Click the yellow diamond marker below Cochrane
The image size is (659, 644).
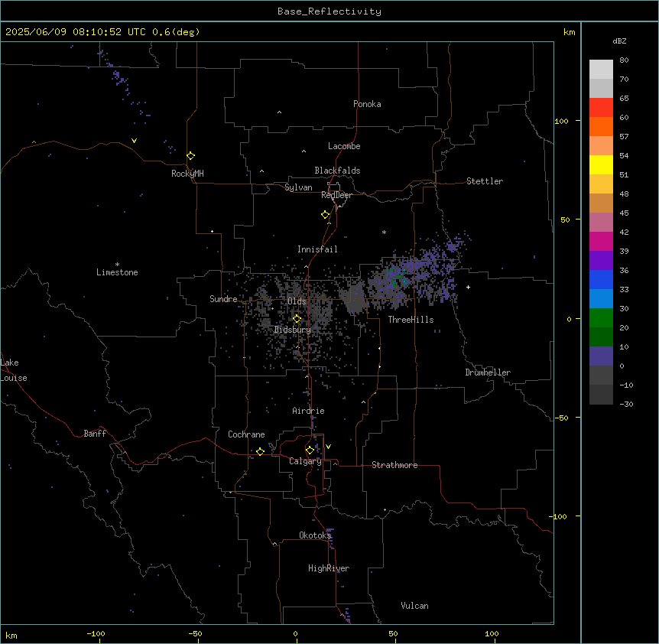[x=260, y=452]
